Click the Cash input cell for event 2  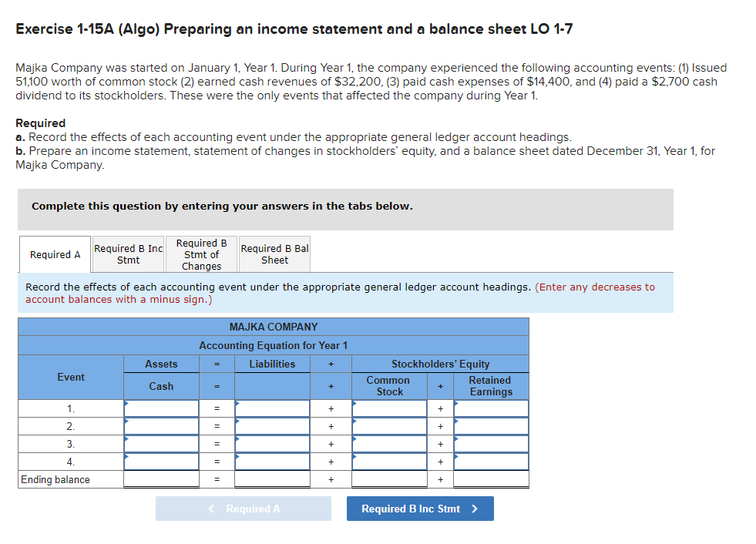pyautogui.click(x=160, y=426)
